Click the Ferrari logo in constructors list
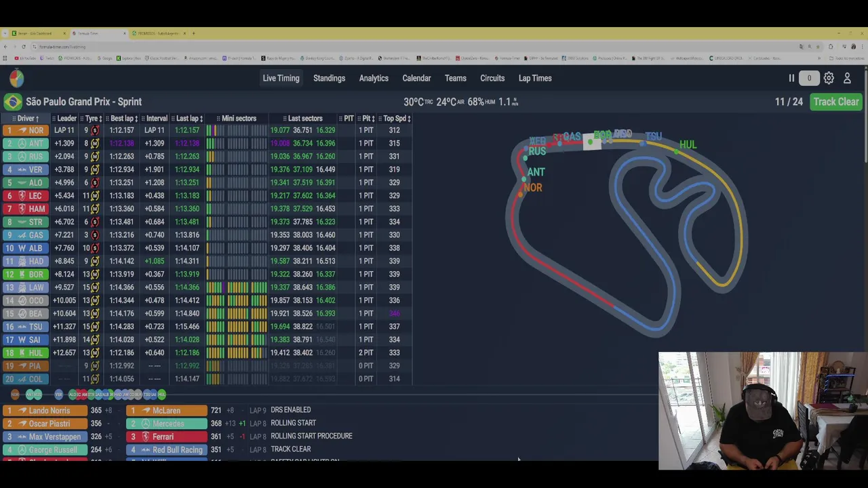This screenshot has height=488, width=868. click(x=145, y=436)
